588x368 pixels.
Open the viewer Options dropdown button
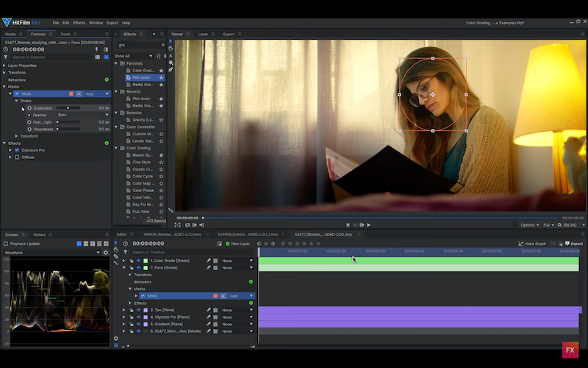click(x=529, y=225)
